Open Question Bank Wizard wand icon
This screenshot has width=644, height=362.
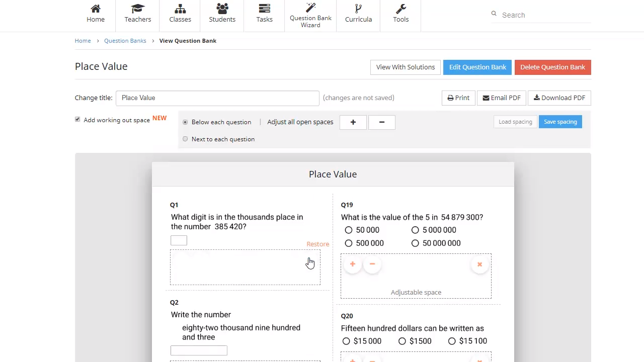click(x=310, y=8)
